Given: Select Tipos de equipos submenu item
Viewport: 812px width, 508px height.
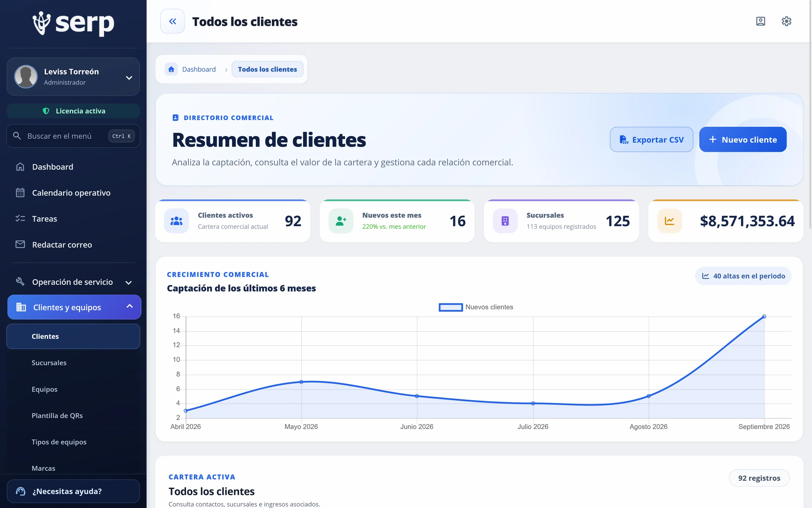Looking at the screenshot, I should point(73,442).
